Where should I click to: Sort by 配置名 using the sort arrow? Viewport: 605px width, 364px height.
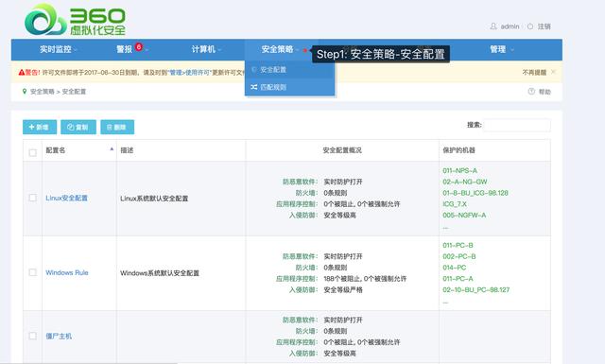(x=112, y=149)
